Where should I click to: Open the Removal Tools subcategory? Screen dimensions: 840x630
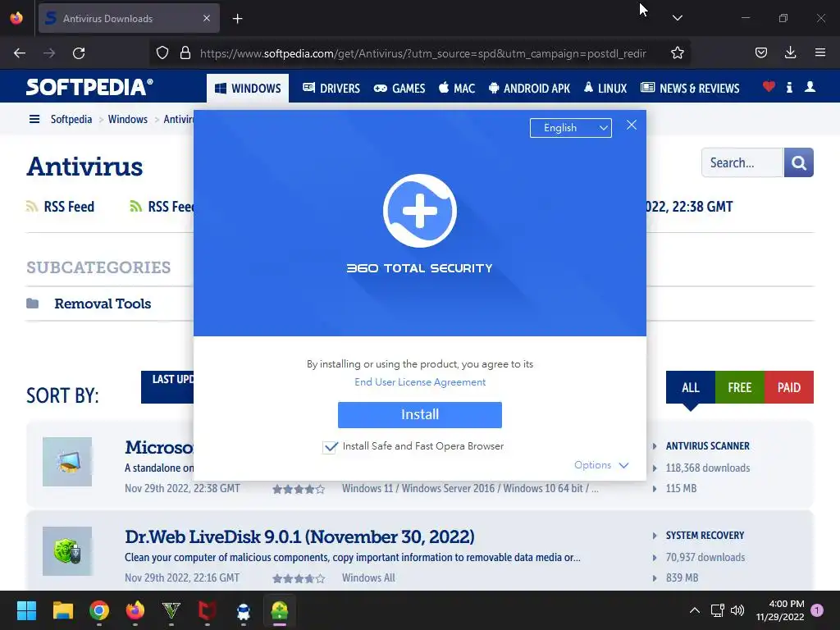(x=103, y=304)
